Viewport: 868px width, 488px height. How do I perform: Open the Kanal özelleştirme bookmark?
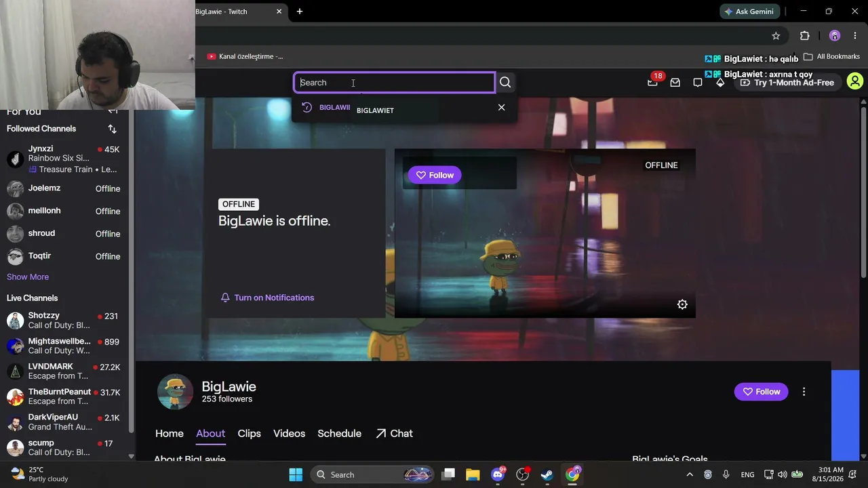coord(245,56)
